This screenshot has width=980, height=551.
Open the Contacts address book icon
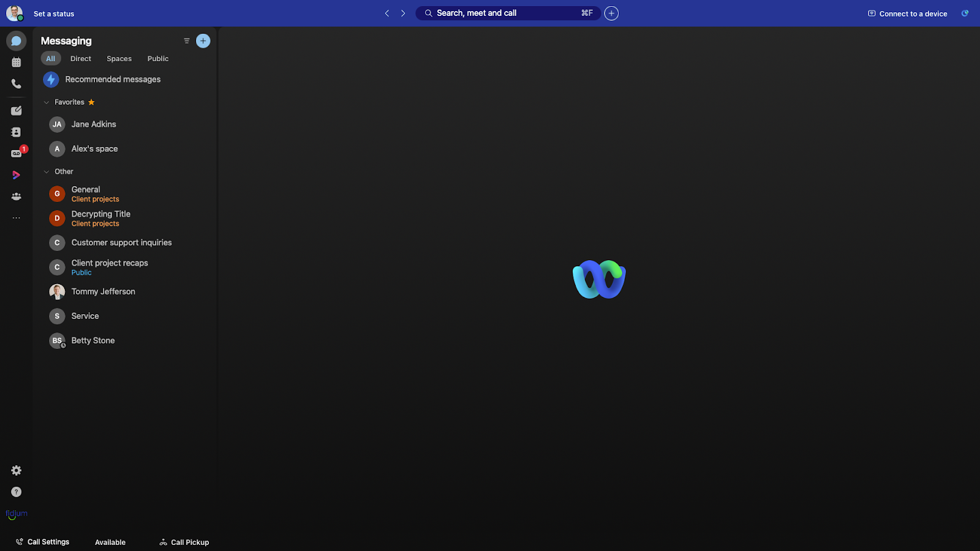coord(17,132)
